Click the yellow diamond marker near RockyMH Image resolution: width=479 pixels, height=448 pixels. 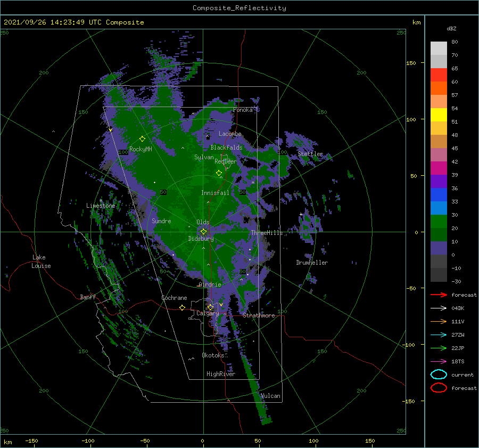tap(142, 139)
